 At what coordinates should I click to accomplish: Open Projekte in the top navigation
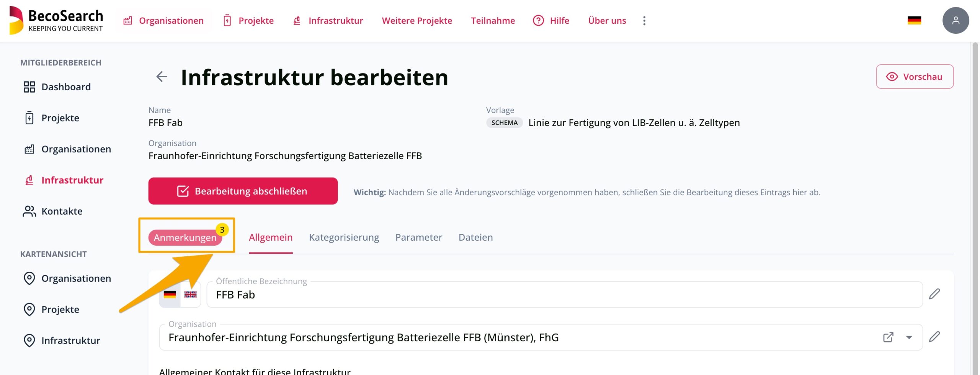click(248, 21)
